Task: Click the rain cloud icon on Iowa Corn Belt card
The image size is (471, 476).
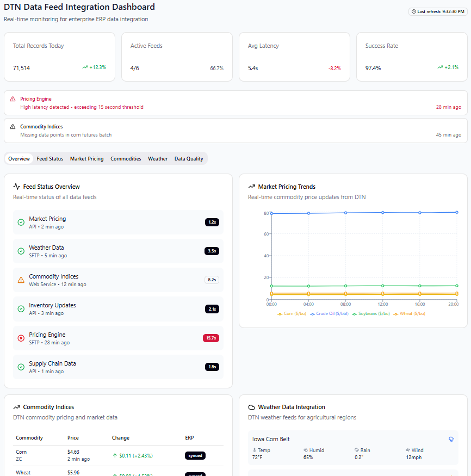Action: click(x=451, y=439)
